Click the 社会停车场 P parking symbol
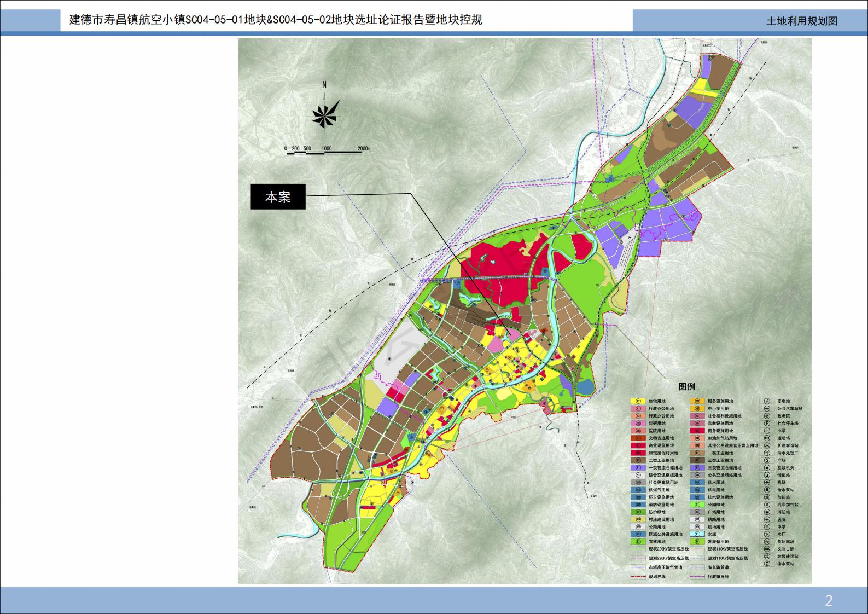Screen dimensions: 868x614 coord(767,424)
